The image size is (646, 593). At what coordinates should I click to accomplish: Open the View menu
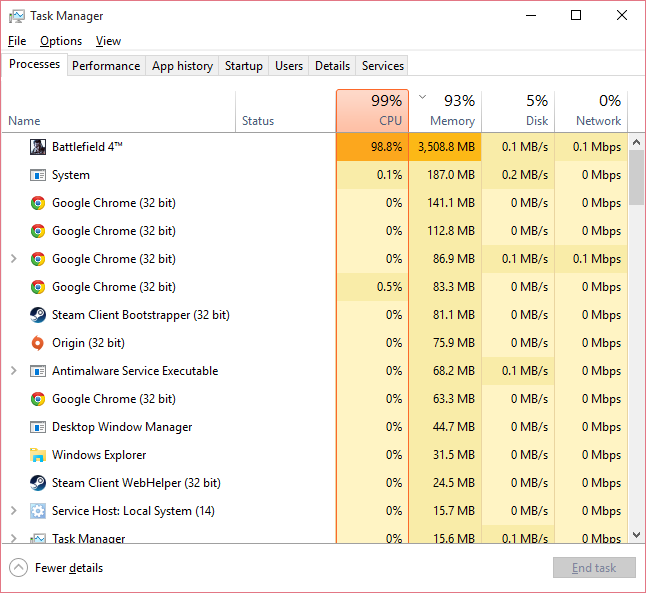coord(108,41)
